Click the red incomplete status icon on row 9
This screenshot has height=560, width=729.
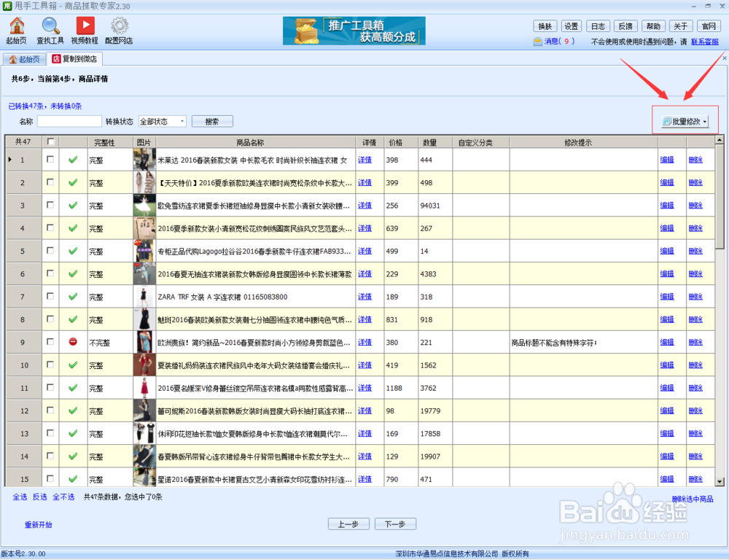coord(72,342)
